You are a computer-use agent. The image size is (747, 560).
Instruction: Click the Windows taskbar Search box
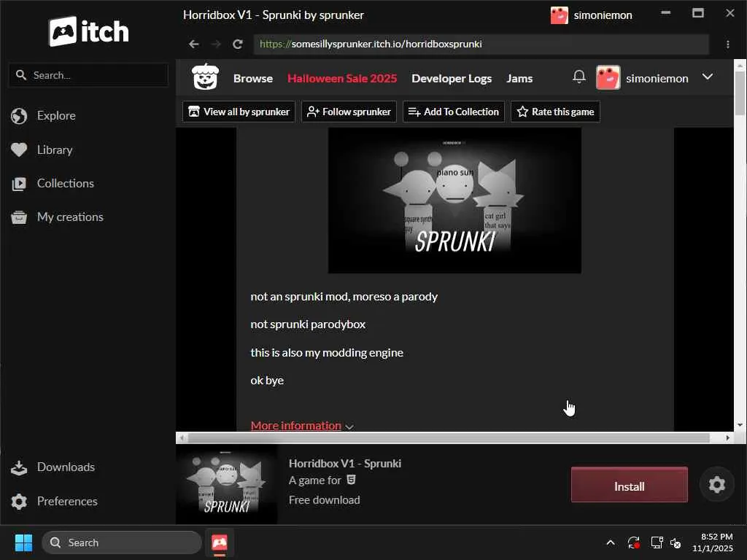[122, 542]
